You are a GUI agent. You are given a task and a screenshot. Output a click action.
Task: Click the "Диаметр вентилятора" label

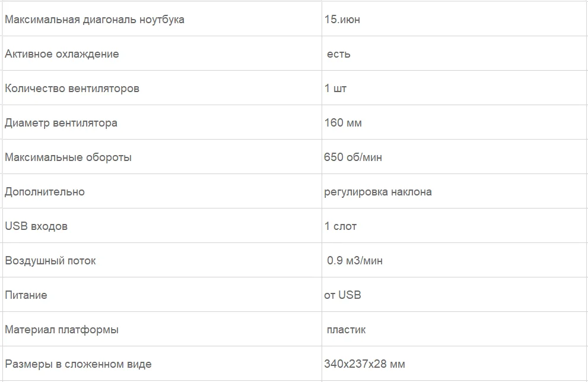61,123
